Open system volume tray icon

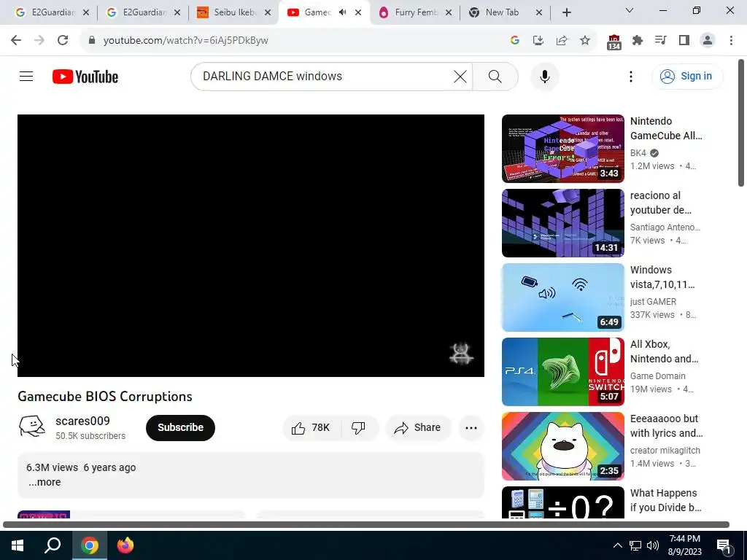click(653, 545)
